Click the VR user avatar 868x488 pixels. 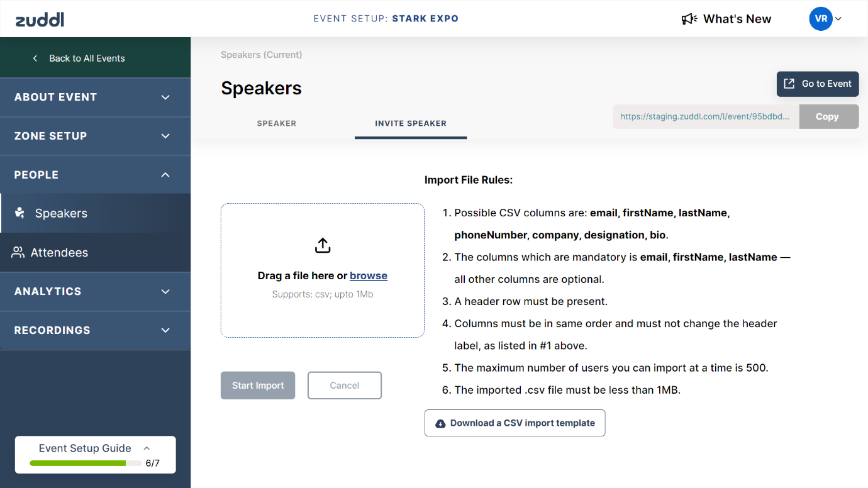821,19
